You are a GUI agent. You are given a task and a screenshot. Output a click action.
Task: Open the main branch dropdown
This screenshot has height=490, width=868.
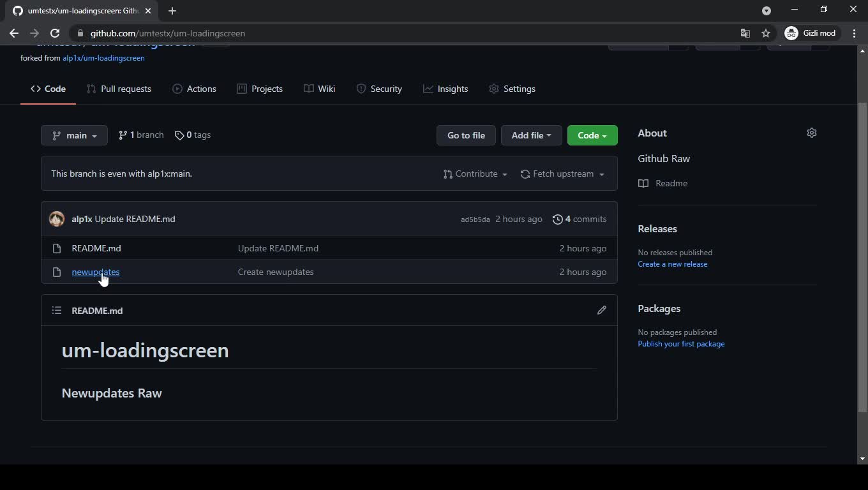point(74,135)
